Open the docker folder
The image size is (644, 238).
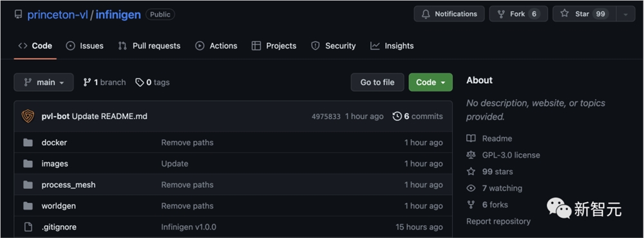point(54,143)
